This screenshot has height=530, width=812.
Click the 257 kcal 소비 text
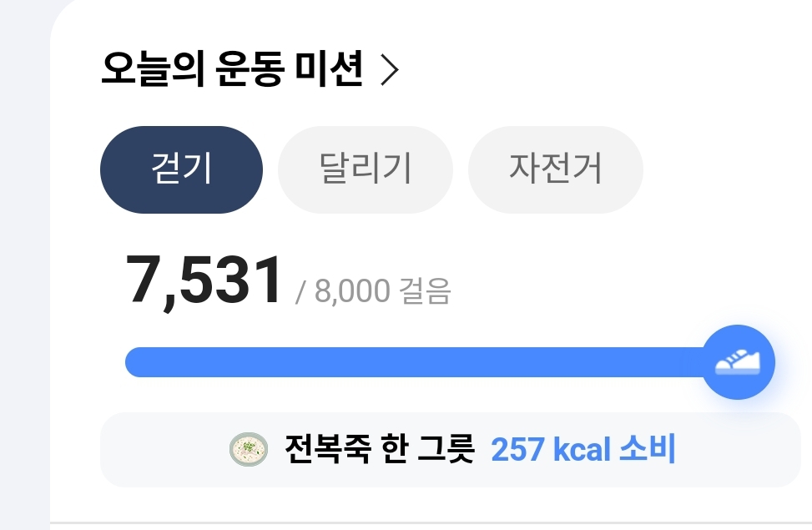pos(583,450)
